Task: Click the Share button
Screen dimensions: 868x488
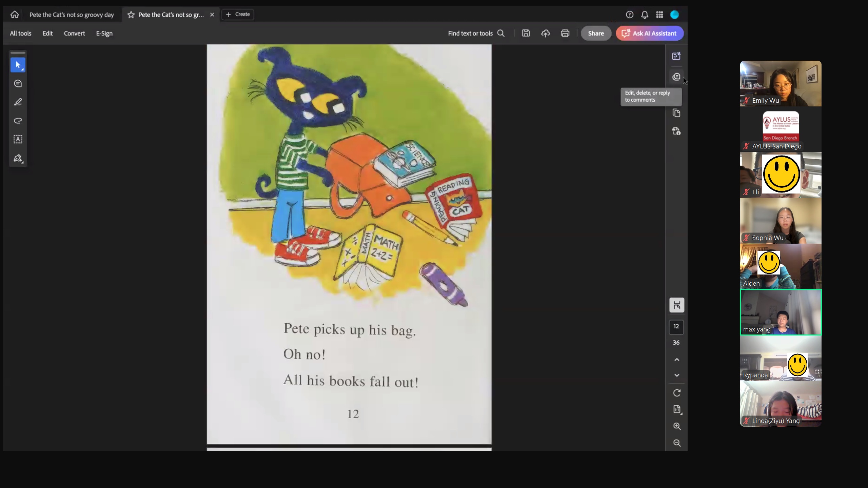Action: (x=596, y=33)
